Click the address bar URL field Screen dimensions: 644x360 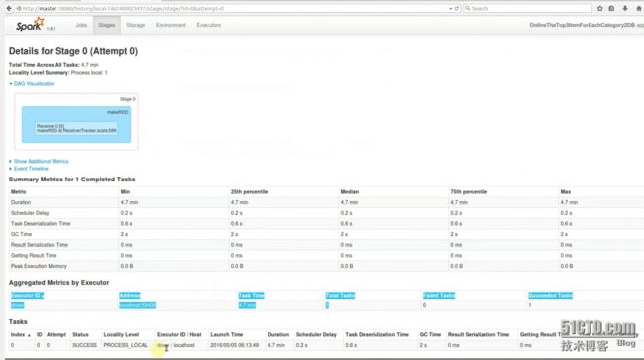pos(232,8)
